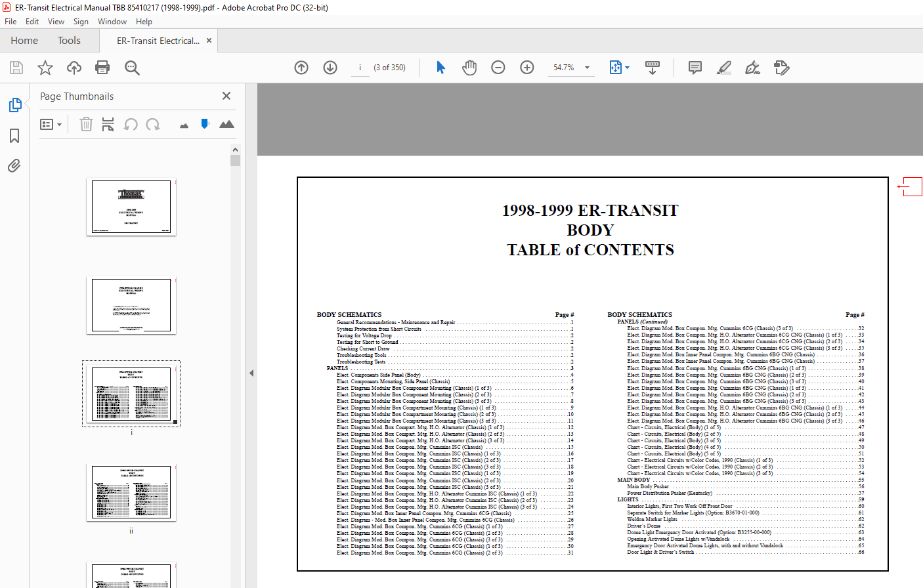Screen dimensions: 923x588
Task: Switch to the Tools tab
Action: point(69,41)
